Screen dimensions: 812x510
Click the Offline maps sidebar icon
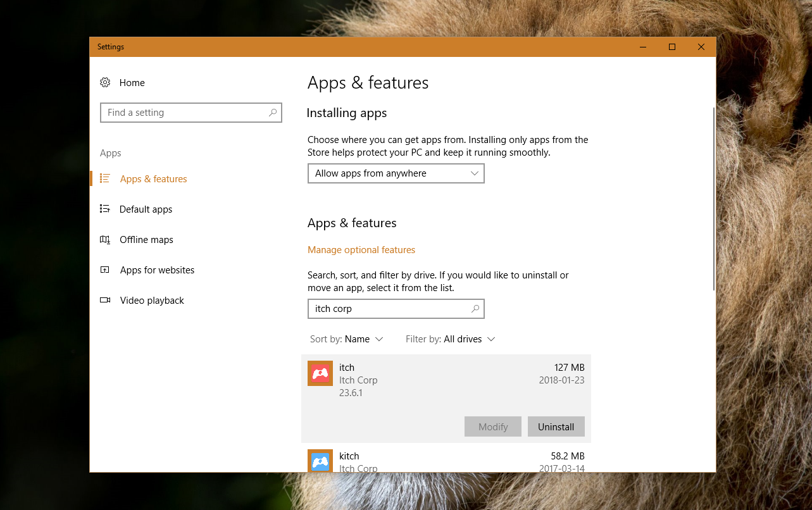coord(105,239)
